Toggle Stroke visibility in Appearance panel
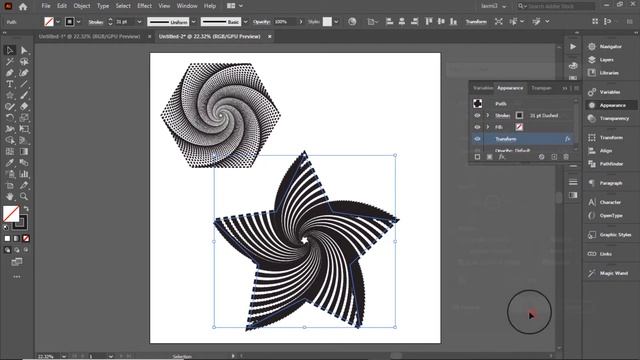640x360 pixels. pyautogui.click(x=477, y=116)
